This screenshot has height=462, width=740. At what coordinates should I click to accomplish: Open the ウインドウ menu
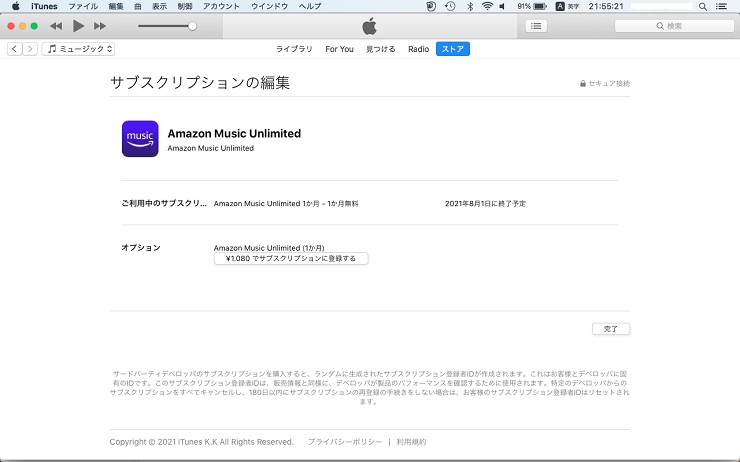pyautogui.click(x=269, y=6)
